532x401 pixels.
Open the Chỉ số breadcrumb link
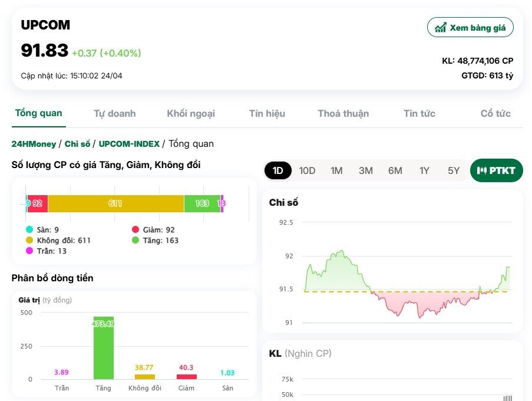(x=77, y=144)
